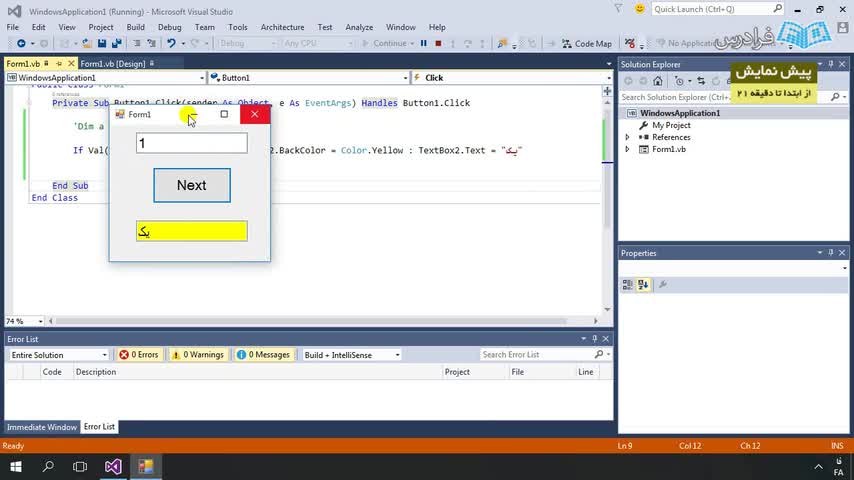The width and height of the screenshot is (854, 480).
Task: Open the Architecture menu
Action: [x=282, y=27]
